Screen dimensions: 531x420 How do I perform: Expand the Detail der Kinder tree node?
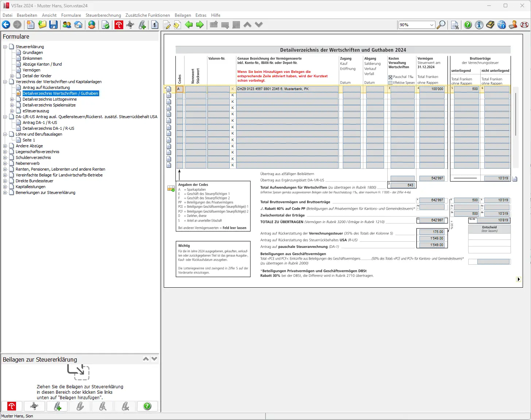tap(12, 76)
